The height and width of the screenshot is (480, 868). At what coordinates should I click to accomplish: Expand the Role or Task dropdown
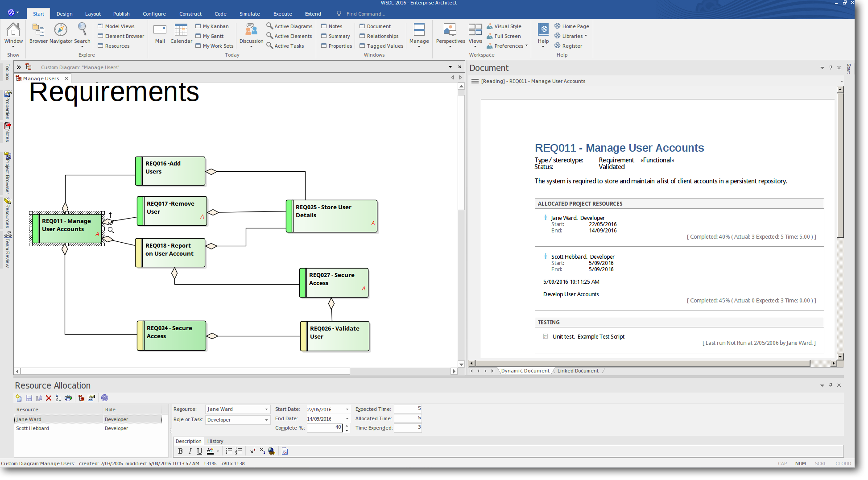(266, 420)
